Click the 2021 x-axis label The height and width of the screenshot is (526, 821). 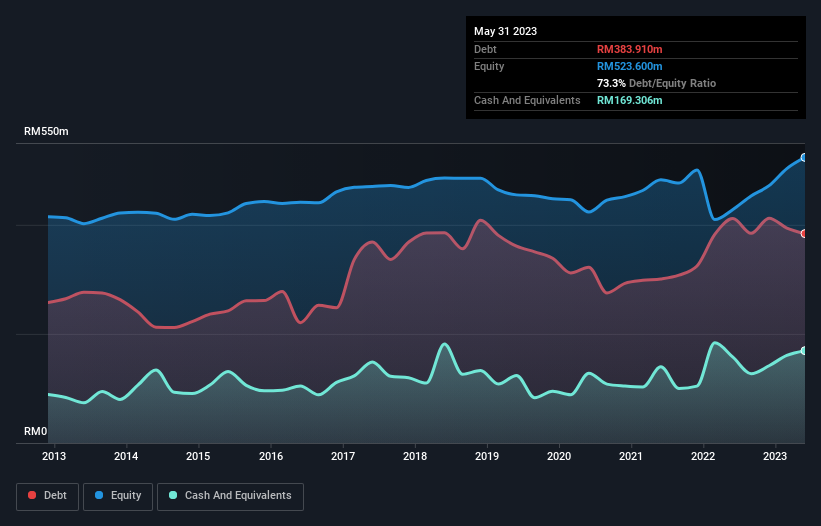tap(630, 456)
